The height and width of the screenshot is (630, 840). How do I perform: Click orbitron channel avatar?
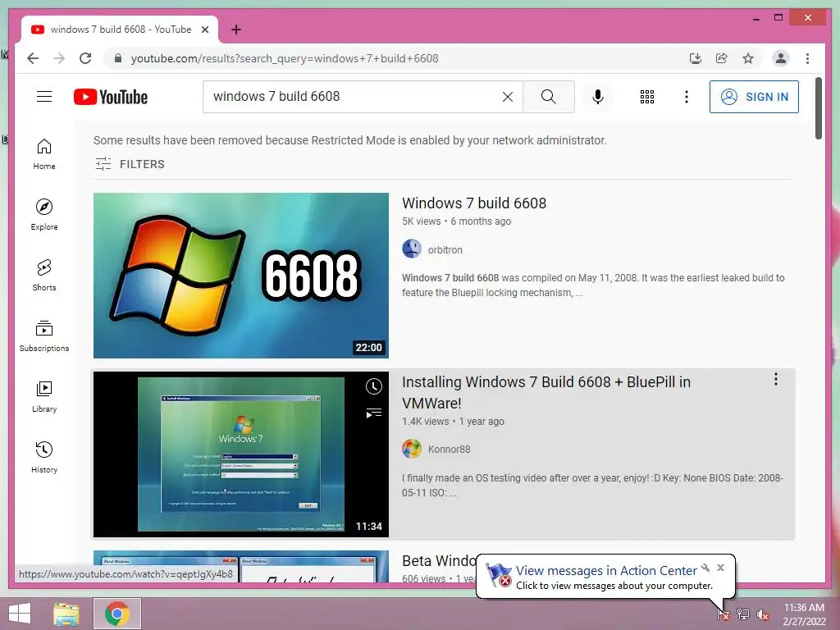[x=412, y=249]
